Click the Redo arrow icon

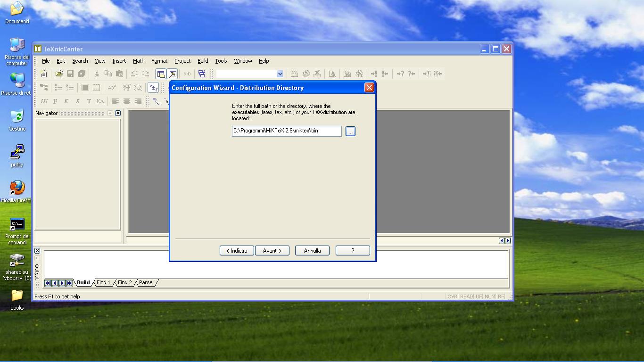[x=146, y=74]
